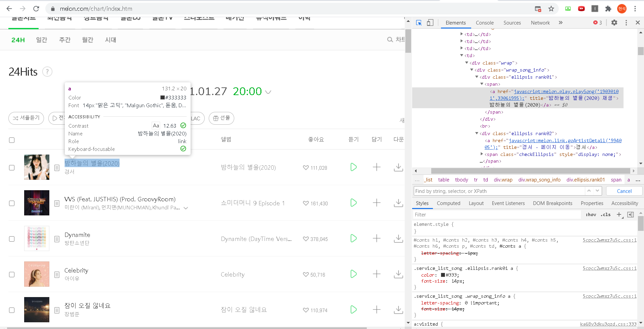The image size is (644, 329).
Task: Play the song VVS
Action: 353,203
